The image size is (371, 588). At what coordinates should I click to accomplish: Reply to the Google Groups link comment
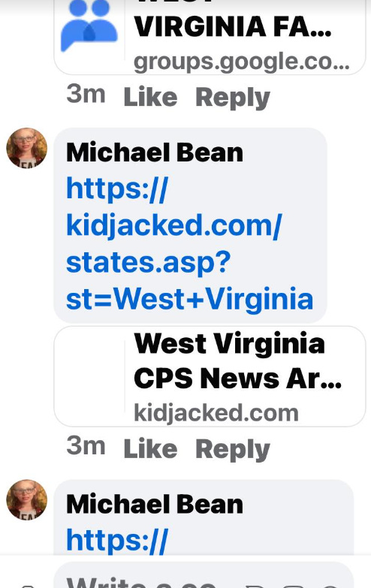click(x=233, y=98)
